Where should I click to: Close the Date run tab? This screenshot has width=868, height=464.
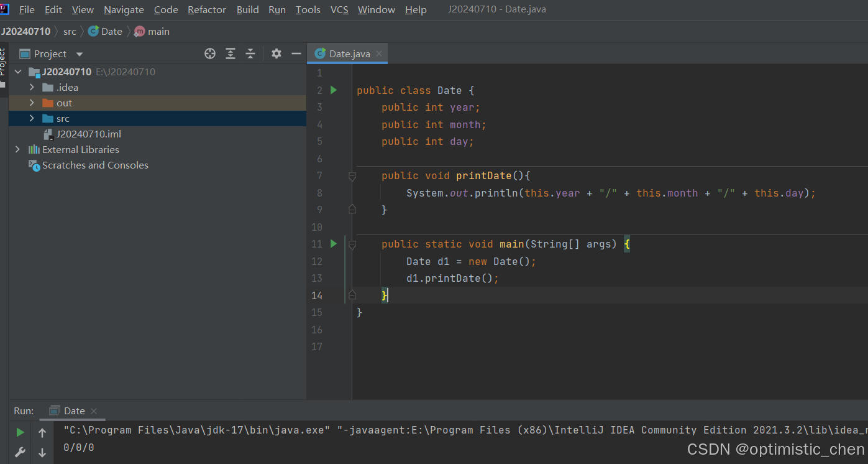(94, 411)
